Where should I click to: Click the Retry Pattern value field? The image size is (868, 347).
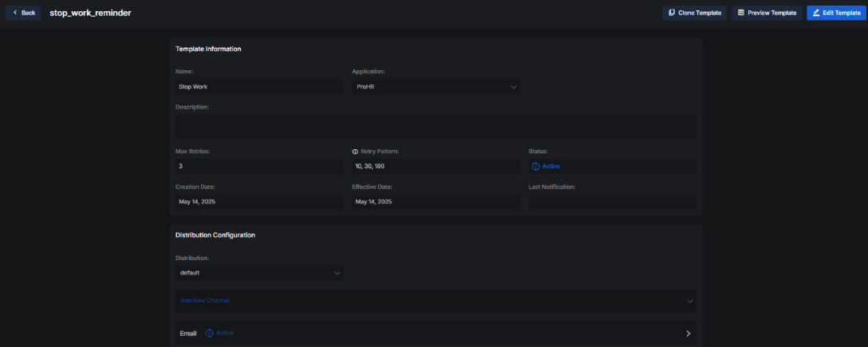[x=436, y=166]
